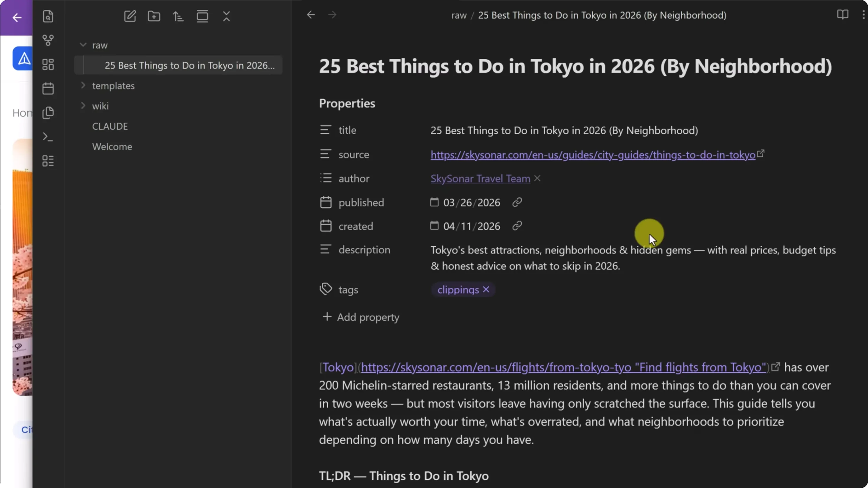Image resolution: width=868 pixels, height=488 pixels.
Task: Change sort order icon
Action: click(178, 16)
